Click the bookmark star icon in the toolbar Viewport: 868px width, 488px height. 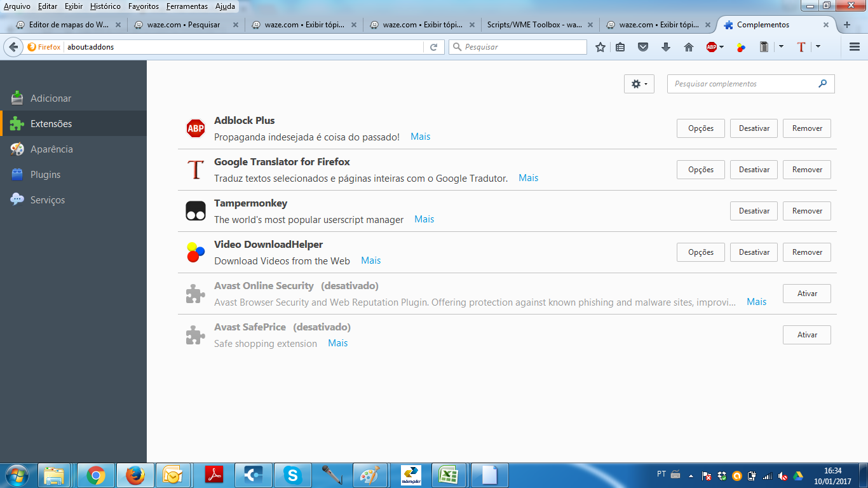600,47
